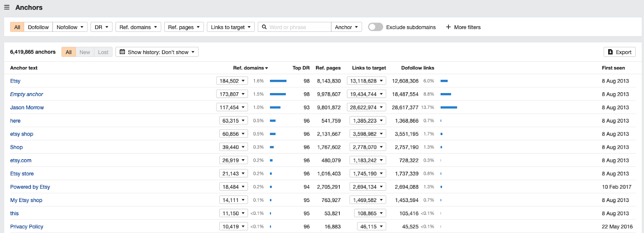Expand the 13,118,628 links to target dropdown

click(366, 81)
